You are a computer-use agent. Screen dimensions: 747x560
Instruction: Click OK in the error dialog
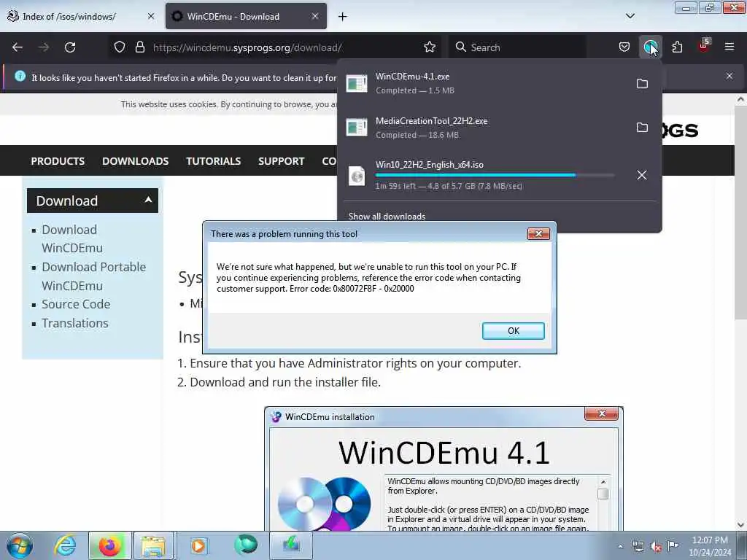click(513, 331)
